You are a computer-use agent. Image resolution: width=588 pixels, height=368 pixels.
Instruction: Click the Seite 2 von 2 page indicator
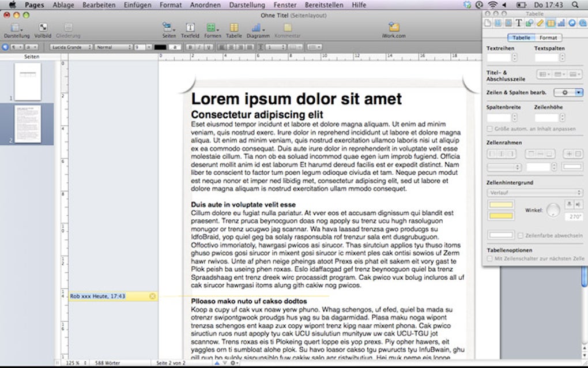pyautogui.click(x=171, y=363)
